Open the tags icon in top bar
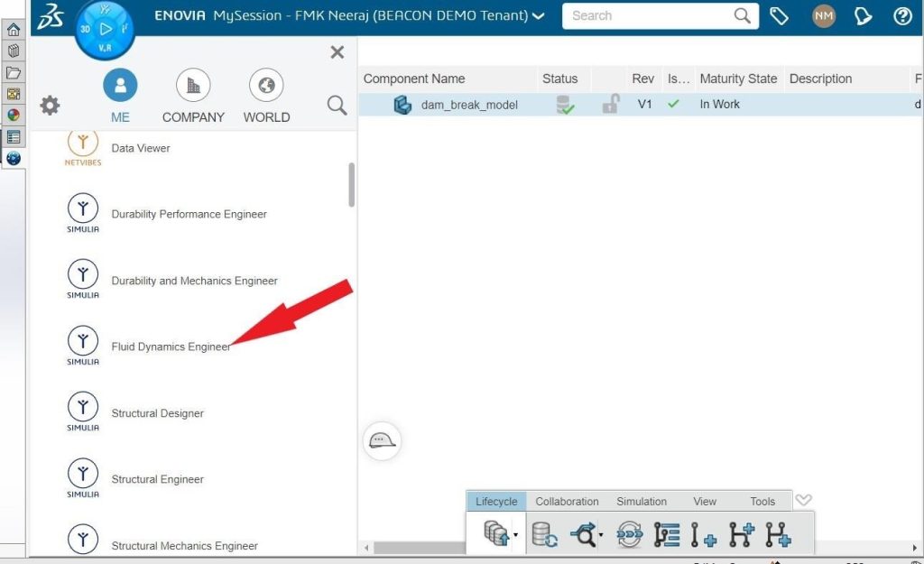This screenshot has height=564, width=924. [779, 16]
